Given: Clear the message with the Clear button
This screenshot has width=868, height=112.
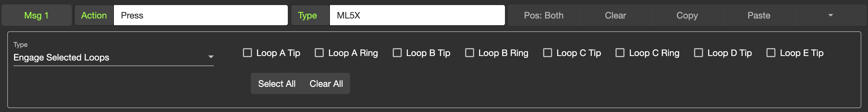Looking at the screenshot, I should (x=615, y=15).
